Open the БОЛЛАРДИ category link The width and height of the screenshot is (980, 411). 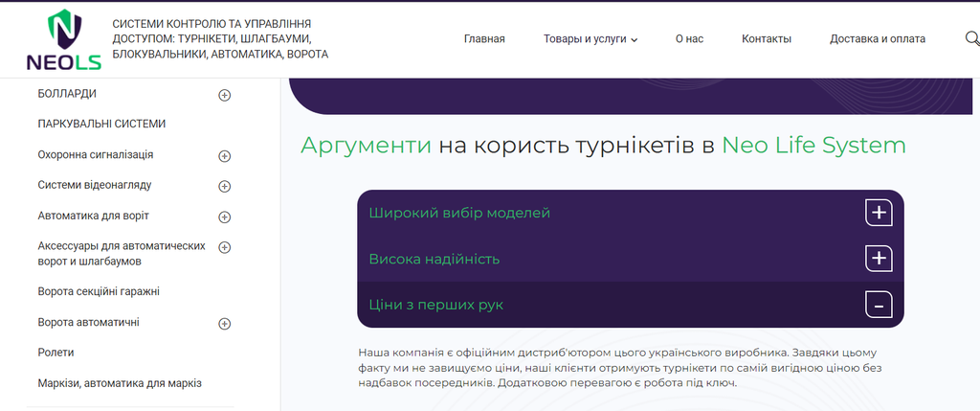[x=67, y=94]
